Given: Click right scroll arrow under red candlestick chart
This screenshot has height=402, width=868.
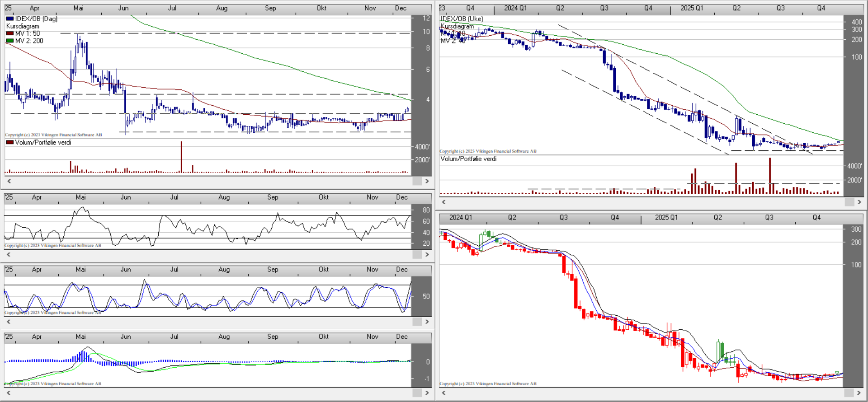Looking at the screenshot, I should point(859,393).
